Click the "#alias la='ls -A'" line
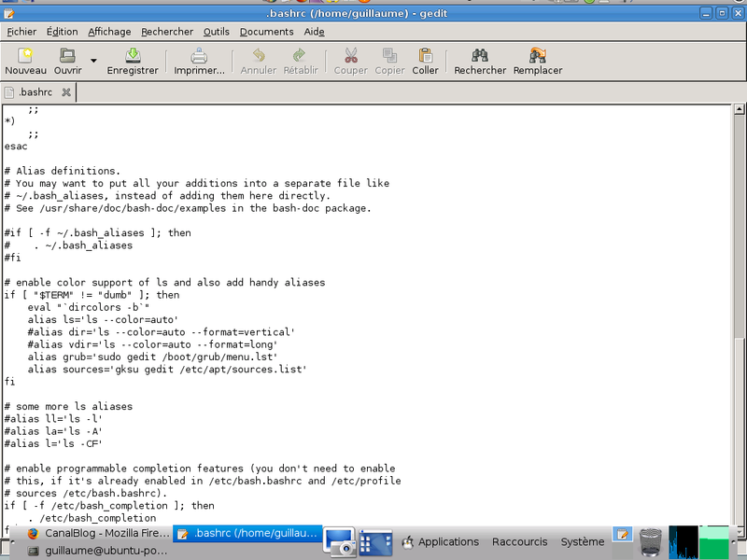Viewport: 747px width, 560px height. (x=53, y=431)
